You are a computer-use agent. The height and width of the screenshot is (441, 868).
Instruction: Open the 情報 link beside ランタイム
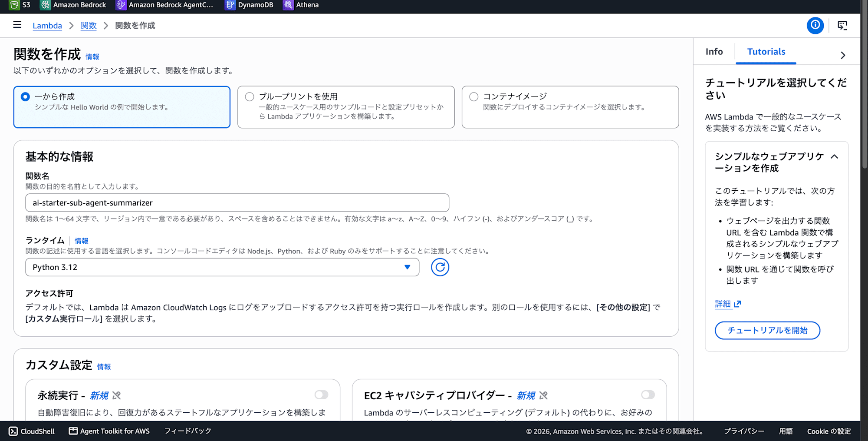pyautogui.click(x=82, y=241)
